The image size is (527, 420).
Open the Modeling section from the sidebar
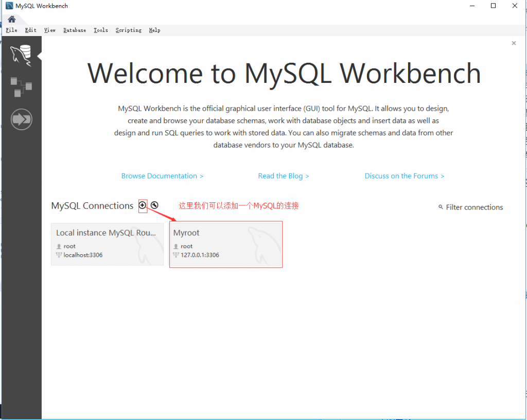click(x=21, y=87)
